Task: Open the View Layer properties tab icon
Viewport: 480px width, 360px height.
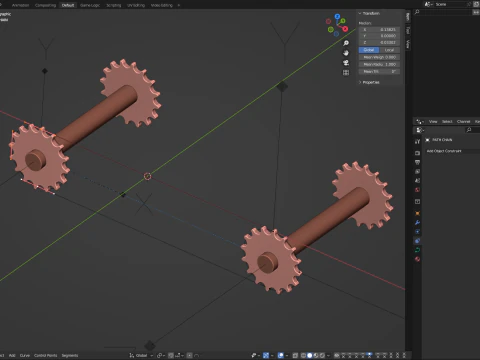Action: pos(417,171)
